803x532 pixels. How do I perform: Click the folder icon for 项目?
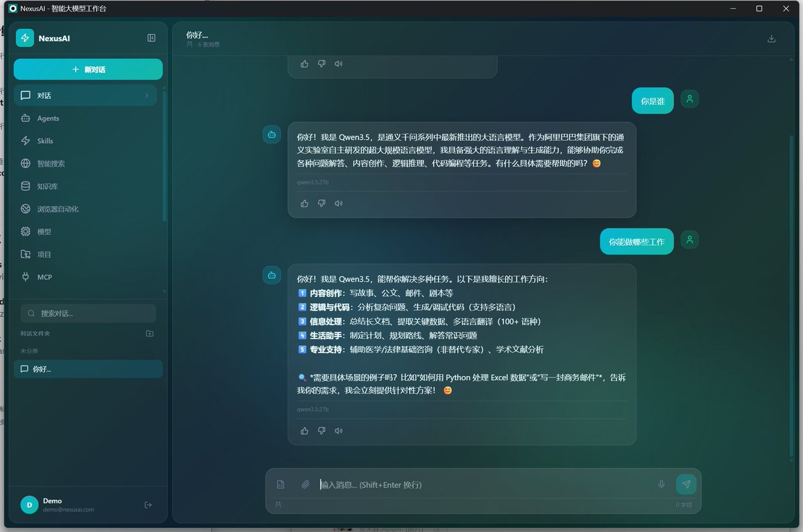tap(25, 255)
